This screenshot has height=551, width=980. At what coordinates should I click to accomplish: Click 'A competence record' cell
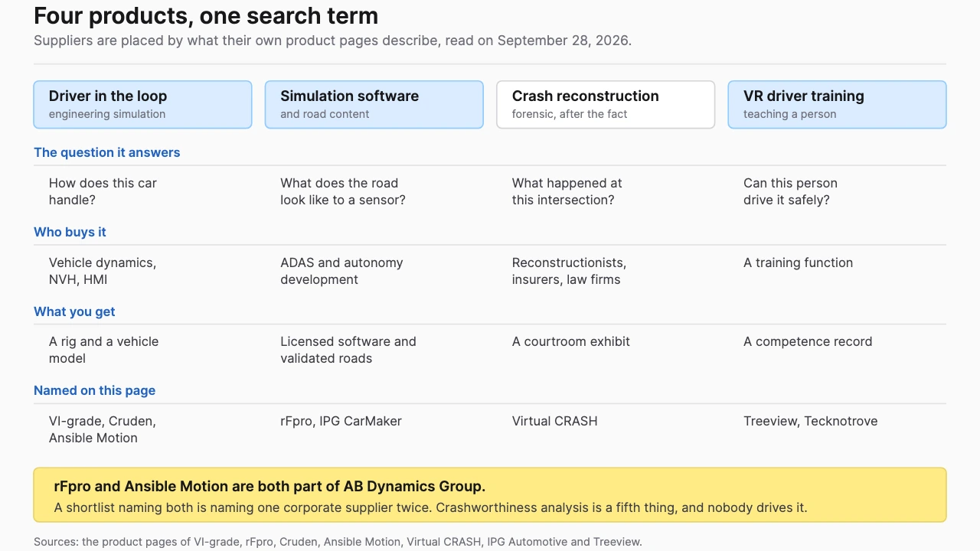click(808, 341)
